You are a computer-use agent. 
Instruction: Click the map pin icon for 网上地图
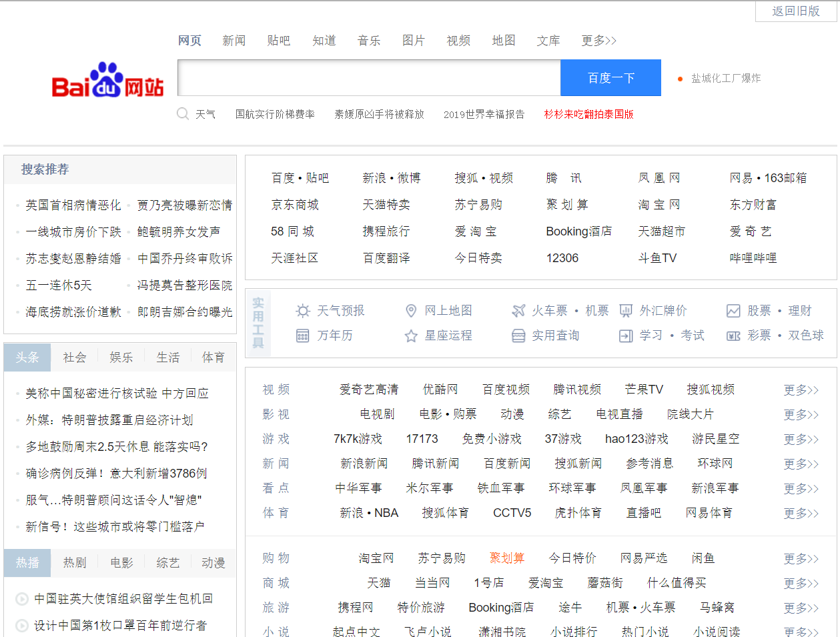(x=411, y=311)
